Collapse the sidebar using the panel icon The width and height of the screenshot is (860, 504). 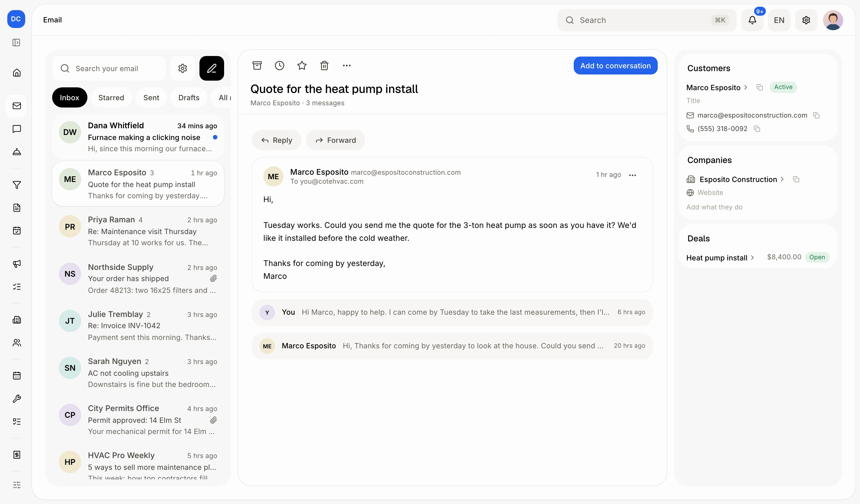(16, 43)
